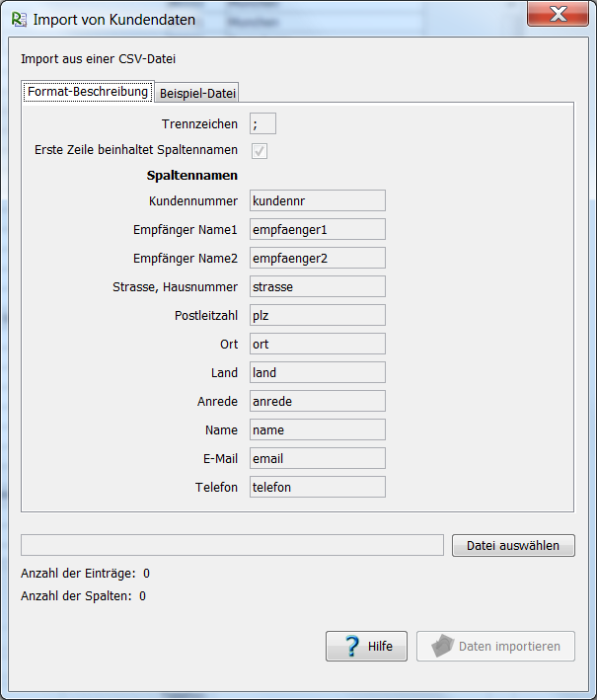This screenshot has height=700, width=597.
Task: Click the empty file path field
Action: 232,545
